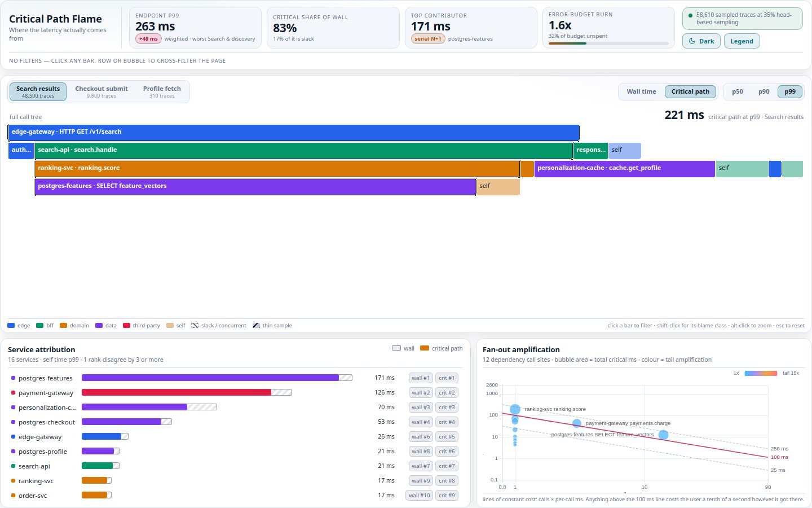Click the critical path orange legend icon
The image size is (812, 508).
point(425,348)
